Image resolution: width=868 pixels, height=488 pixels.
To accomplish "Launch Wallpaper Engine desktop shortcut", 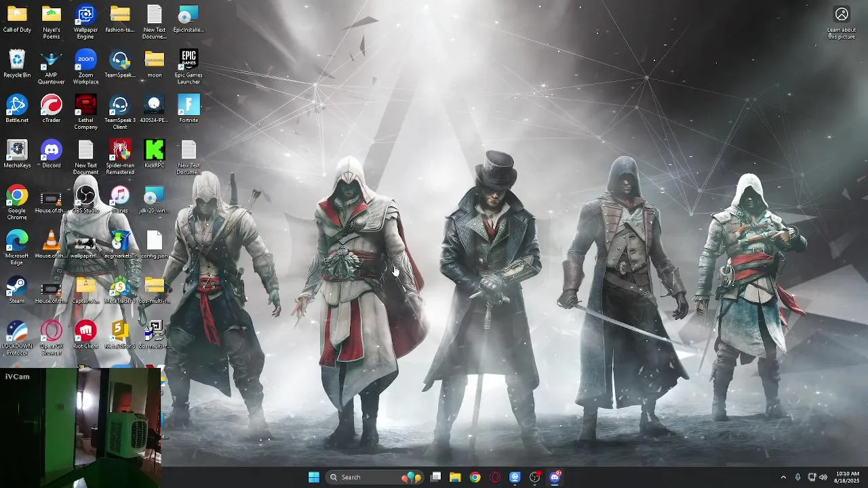I will (85, 22).
